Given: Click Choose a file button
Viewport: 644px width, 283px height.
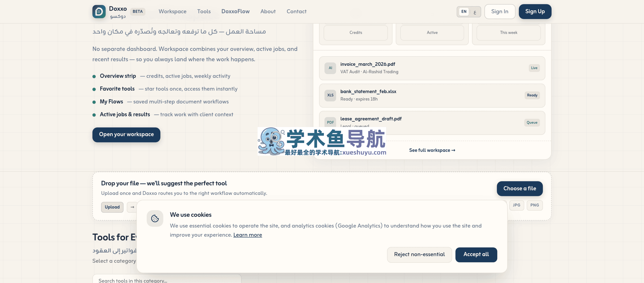Looking at the screenshot, I should click(519, 188).
